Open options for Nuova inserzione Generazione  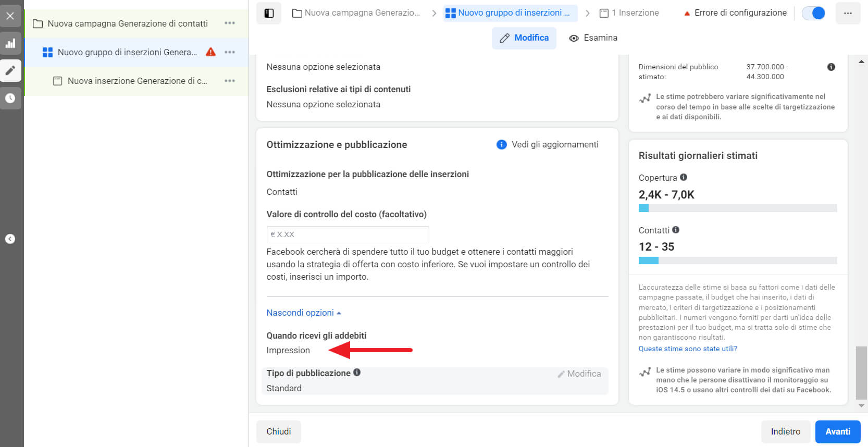230,81
